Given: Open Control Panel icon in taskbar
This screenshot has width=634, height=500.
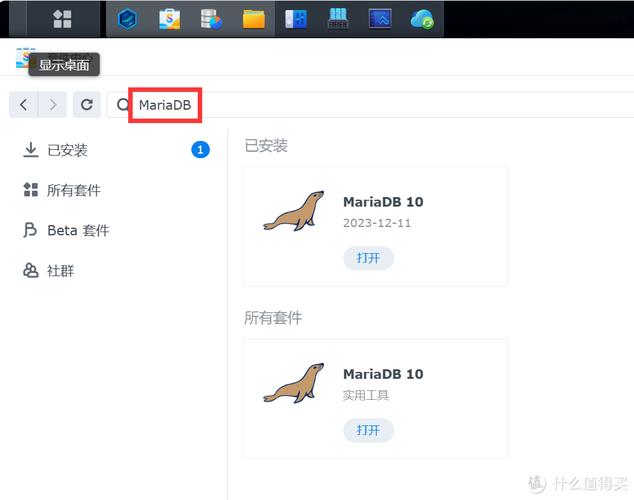Looking at the screenshot, I should [296, 19].
